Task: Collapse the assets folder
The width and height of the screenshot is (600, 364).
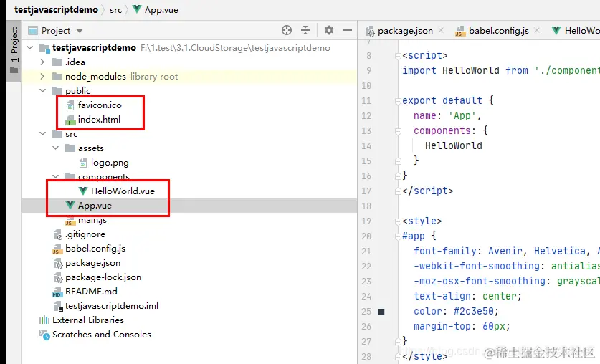Action: [x=55, y=148]
